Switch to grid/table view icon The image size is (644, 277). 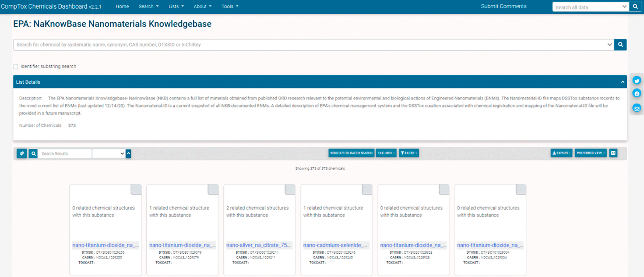(x=613, y=153)
